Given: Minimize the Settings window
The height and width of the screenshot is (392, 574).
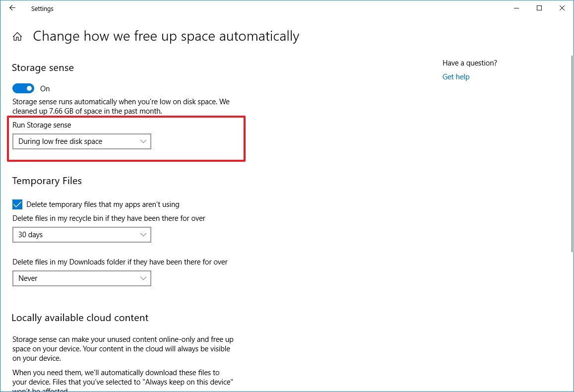Looking at the screenshot, I should pos(516,8).
